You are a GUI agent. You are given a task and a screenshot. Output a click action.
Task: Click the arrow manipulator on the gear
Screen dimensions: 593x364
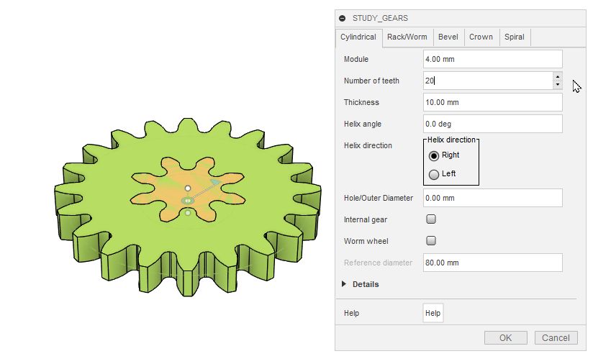216,183
